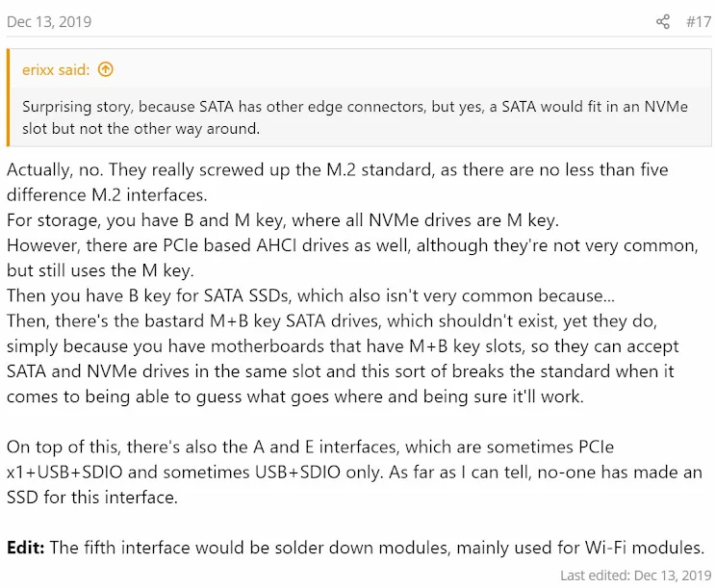Open the 'erixx said:' quote source link
Image resolution: width=715 pixels, height=588 pixels.
(56, 69)
